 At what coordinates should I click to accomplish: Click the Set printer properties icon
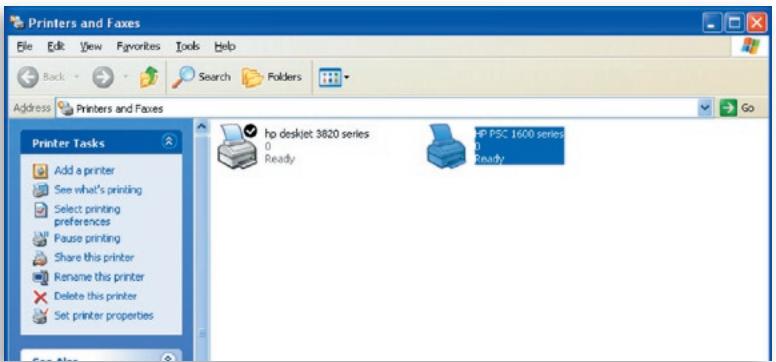[x=40, y=316]
